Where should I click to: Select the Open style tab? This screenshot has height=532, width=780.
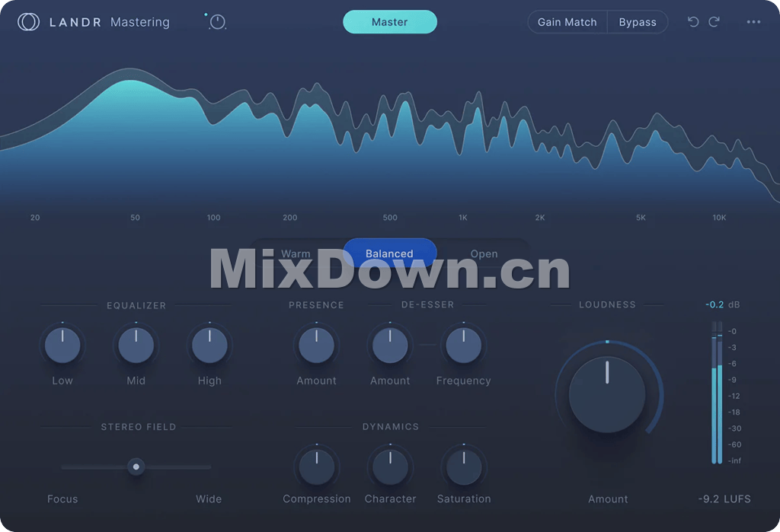click(x=484, y=253)
